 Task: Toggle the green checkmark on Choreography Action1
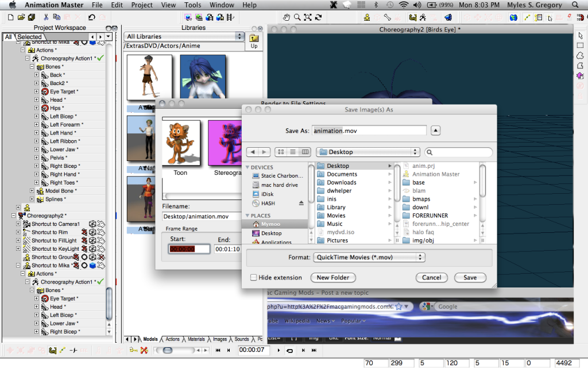point(100,58)
